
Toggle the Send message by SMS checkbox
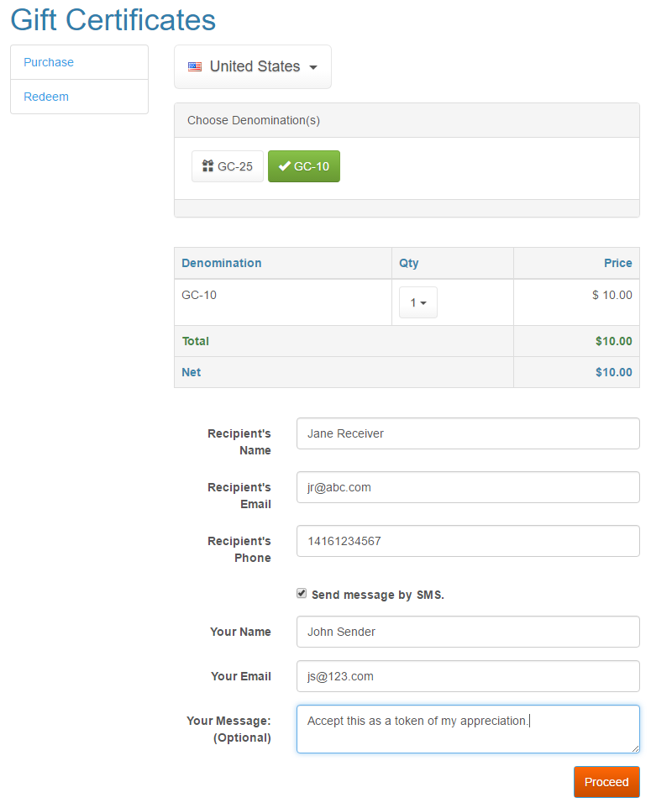[x=302, y=593]
